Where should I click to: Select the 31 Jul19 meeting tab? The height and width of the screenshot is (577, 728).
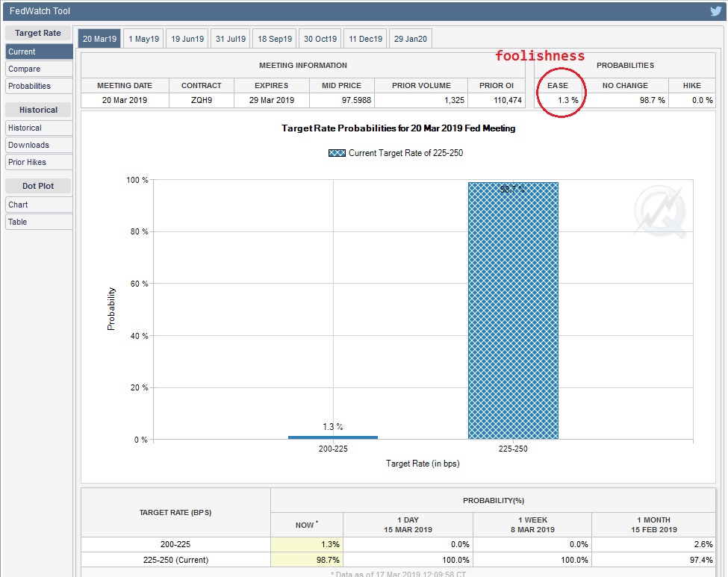coord(230,39)
